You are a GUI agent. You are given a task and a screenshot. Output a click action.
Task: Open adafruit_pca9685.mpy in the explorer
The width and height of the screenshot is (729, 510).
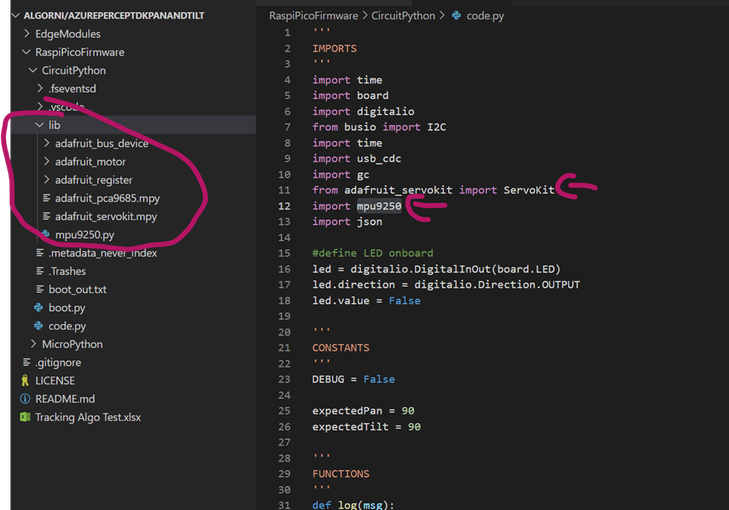[x=107, y=199]
